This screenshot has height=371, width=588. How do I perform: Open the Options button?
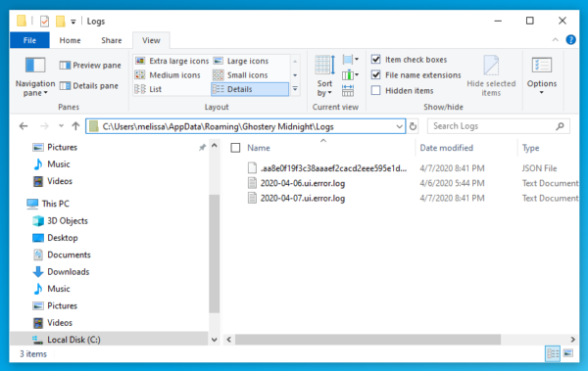(x=542, y=76)
